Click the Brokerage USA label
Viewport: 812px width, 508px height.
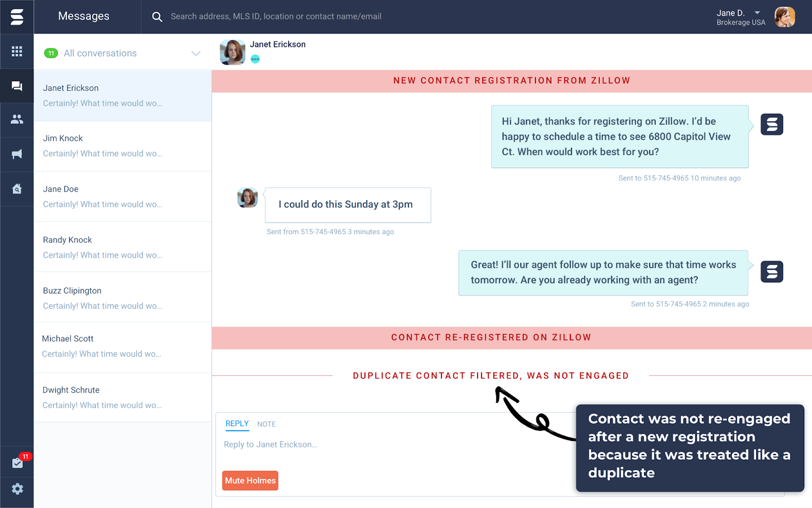click(x=741, y=23)
